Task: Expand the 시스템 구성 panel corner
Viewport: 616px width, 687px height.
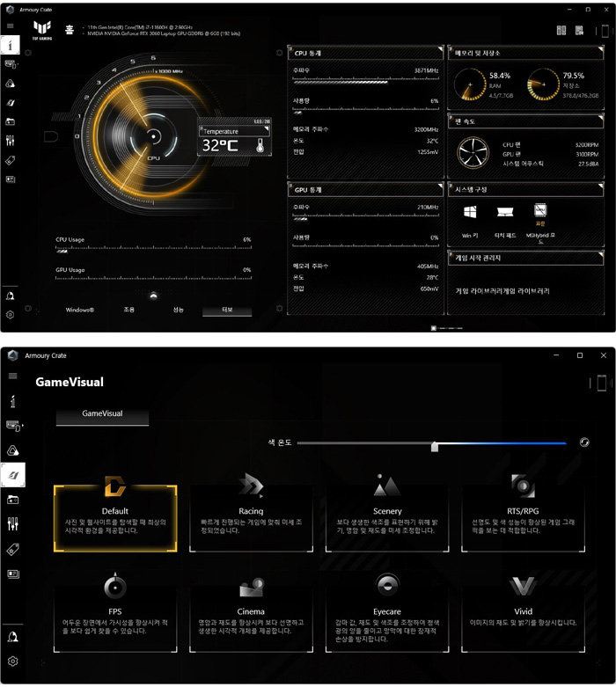Action: tap(600, 186)
